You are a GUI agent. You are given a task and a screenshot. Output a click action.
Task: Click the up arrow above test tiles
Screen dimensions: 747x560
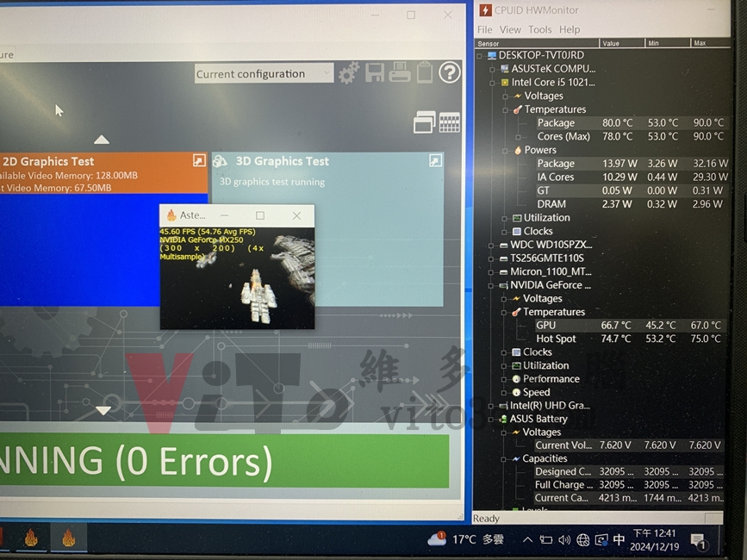point(102,140)
